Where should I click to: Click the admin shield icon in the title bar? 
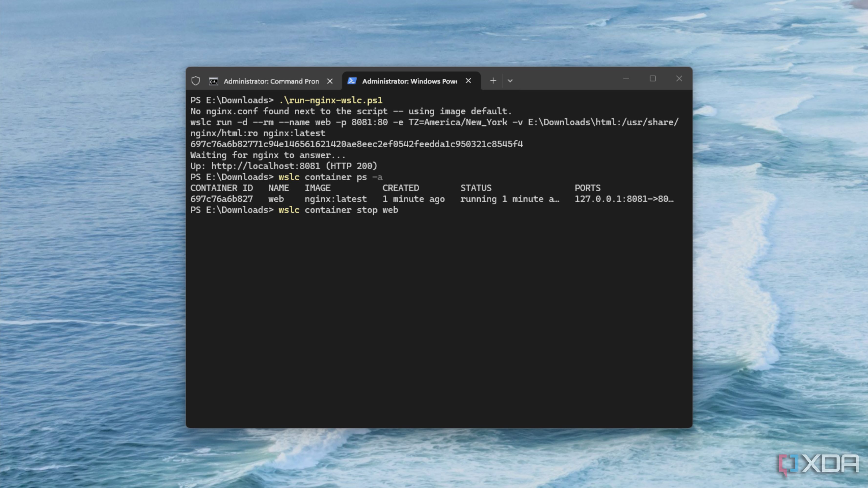196,81
